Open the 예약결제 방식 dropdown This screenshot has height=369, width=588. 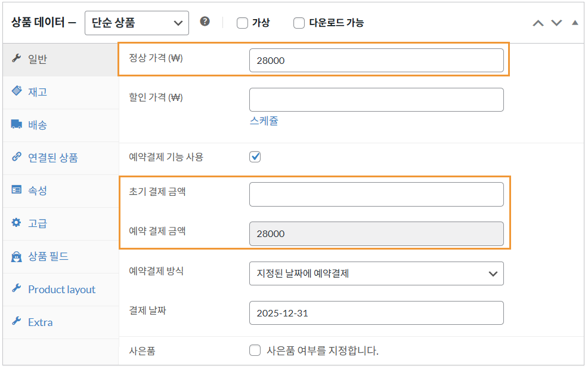(x=376, y=273)
